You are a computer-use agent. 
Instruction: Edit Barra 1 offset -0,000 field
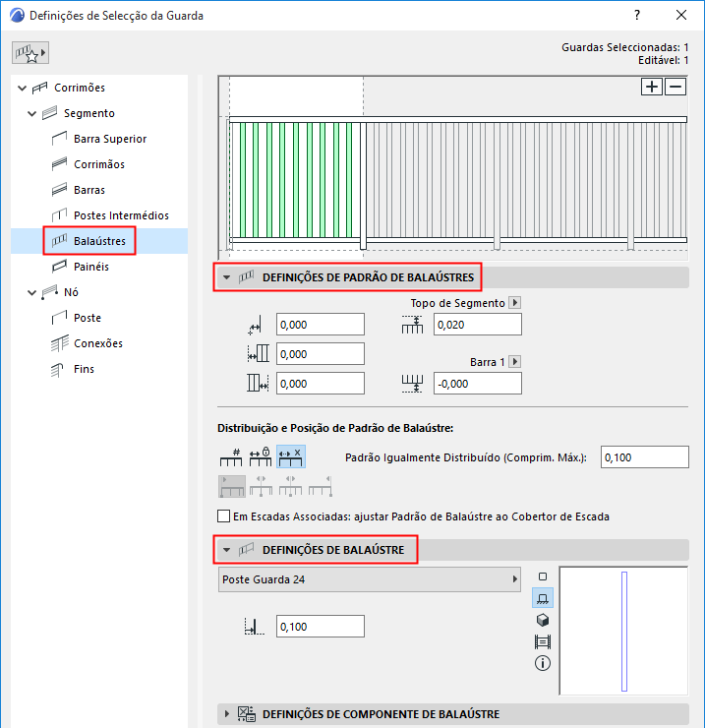pos(478,384)
